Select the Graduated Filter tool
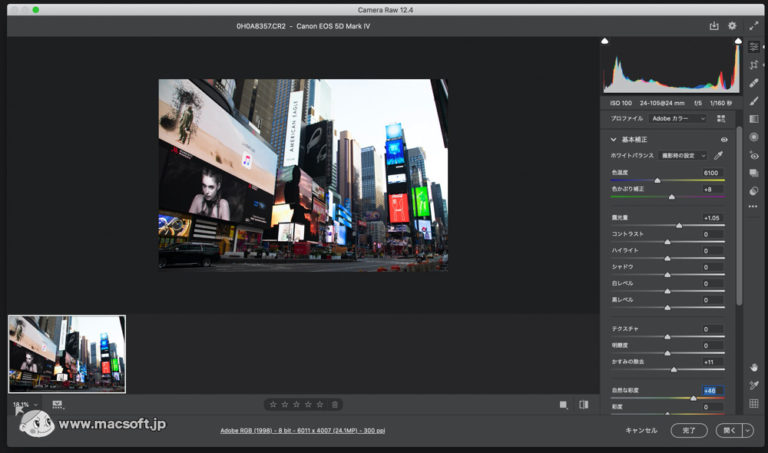This screenshot has height=453, width=768. point(754,119)
